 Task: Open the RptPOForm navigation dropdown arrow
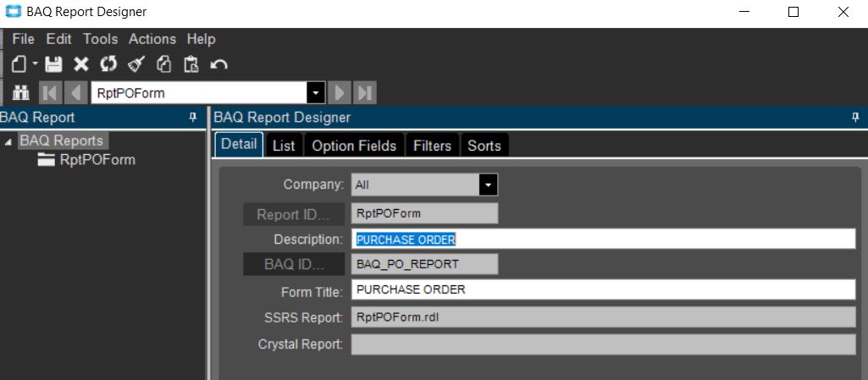[x=316, y=92]
